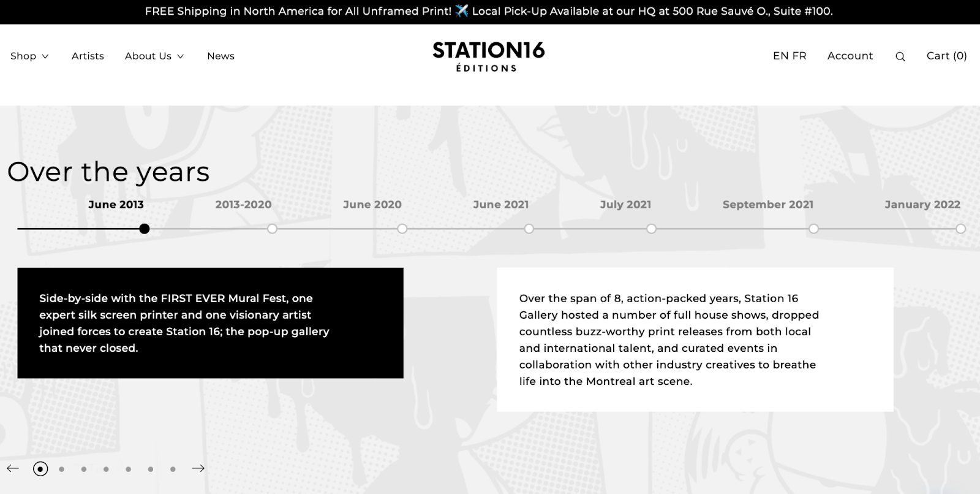980x494 pixels.
Task: Click the next slide right arrow
Action: click(198, 469)
